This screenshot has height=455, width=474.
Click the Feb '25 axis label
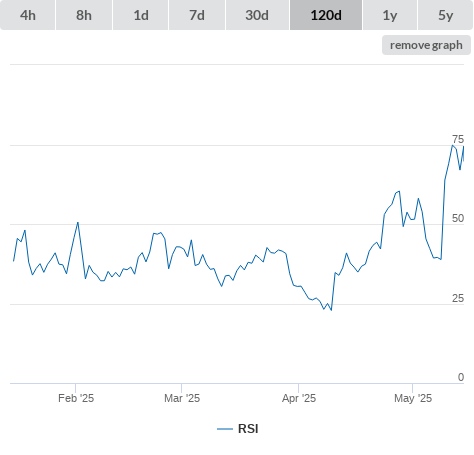click(x=76, y=398)
